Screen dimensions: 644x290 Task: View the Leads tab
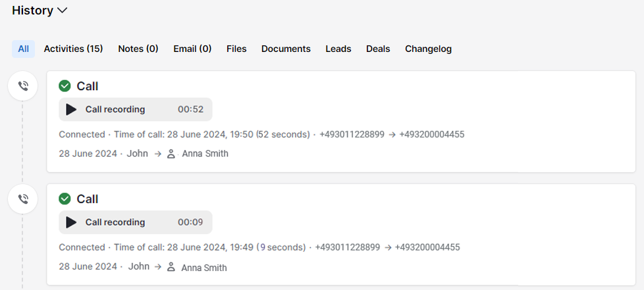338,49
